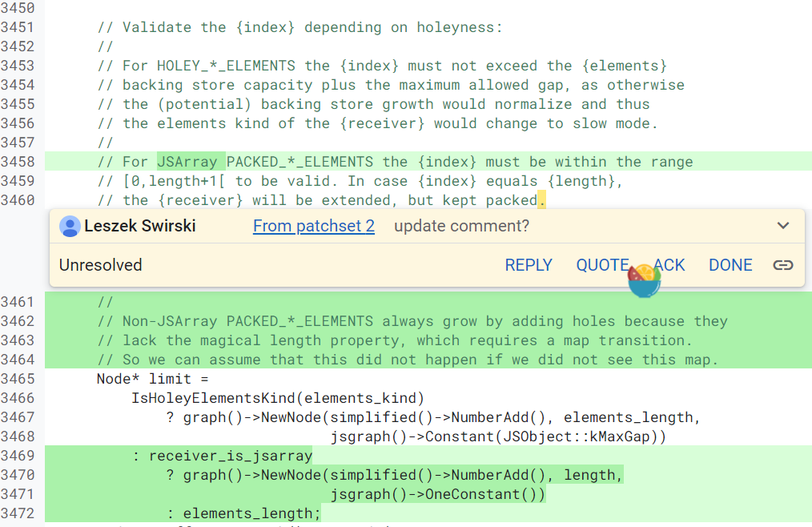Select line number 3469
Screen dimensions: 812x527
pyautogui.click(x=18, y=456)
